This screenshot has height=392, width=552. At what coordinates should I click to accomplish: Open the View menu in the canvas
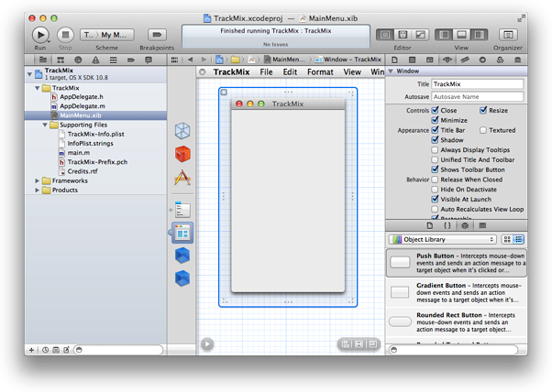352,72
